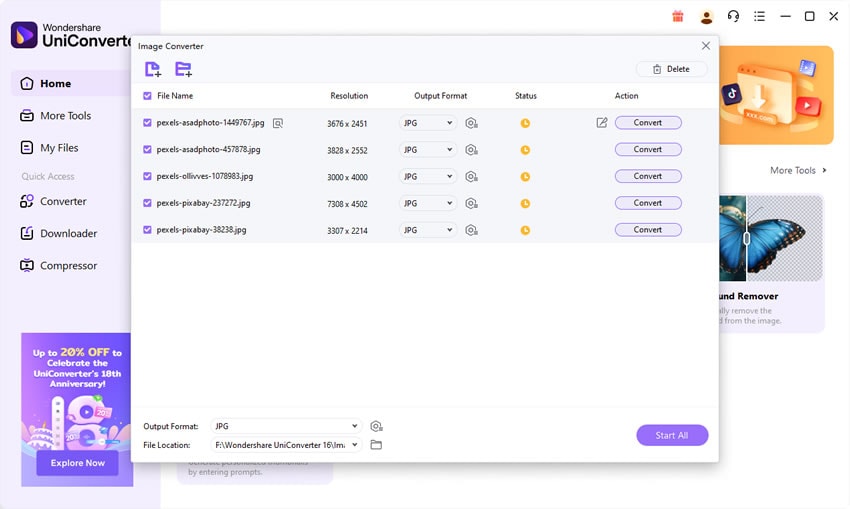The height and width of the screenshot is (509, 850).
Task: Expand More Tools arrow in main window
Action: [x=825, y=170]
